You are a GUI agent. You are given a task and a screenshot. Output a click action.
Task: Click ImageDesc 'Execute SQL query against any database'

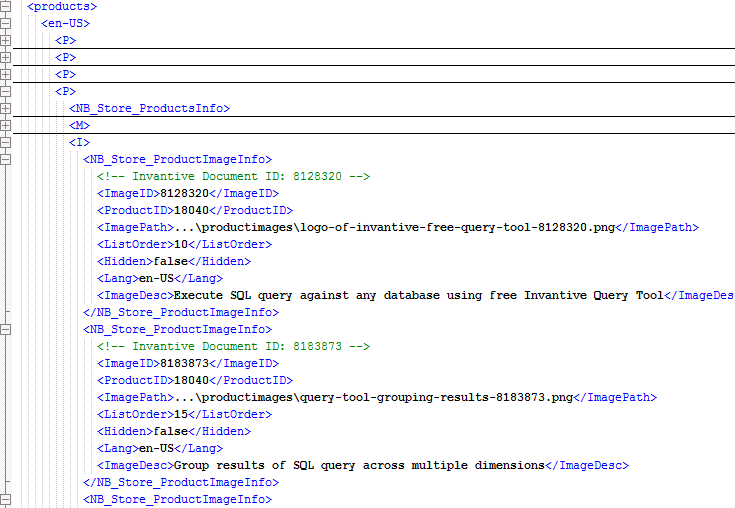[415, 295]
